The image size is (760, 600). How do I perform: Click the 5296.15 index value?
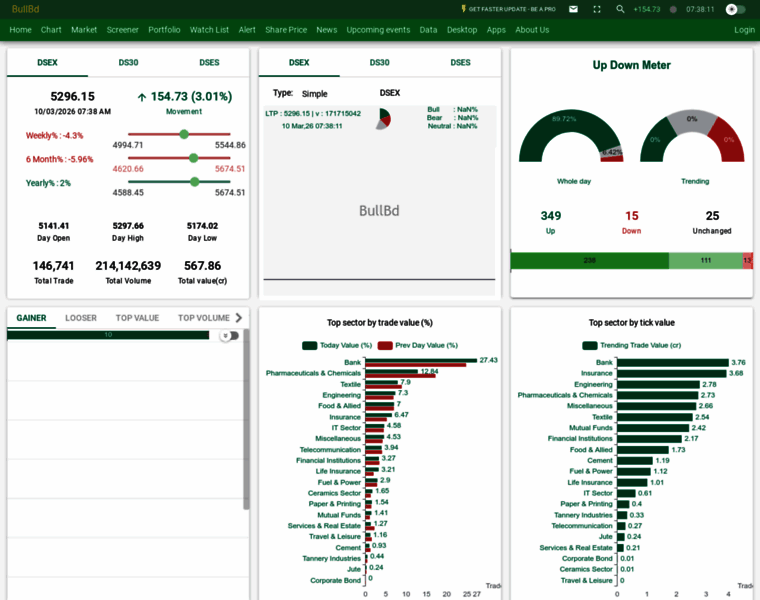(73, 96)
